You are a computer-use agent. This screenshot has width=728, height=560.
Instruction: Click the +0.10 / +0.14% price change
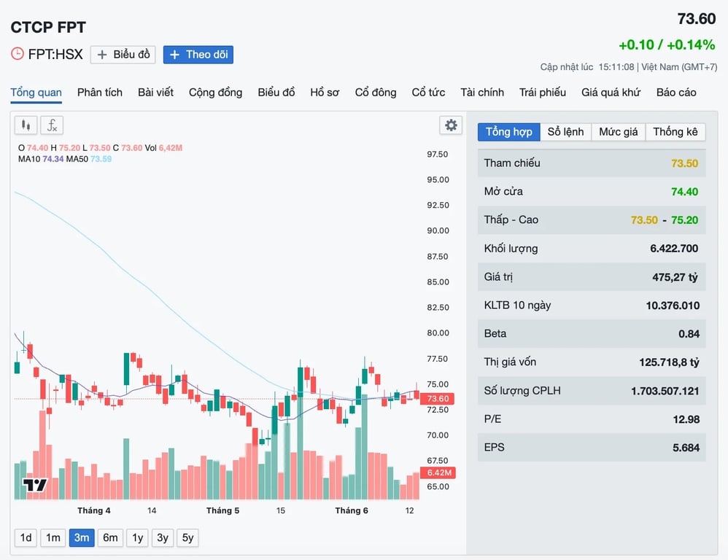(667, 45)
